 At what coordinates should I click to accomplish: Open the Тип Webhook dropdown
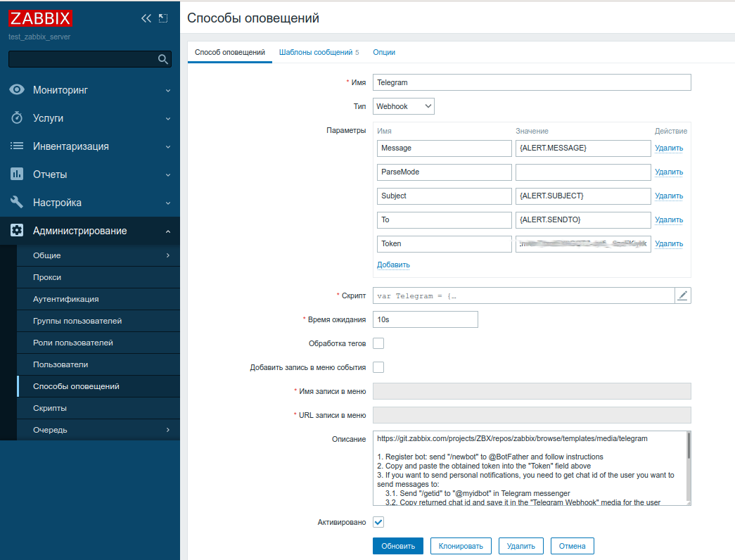tap(404, 106)
